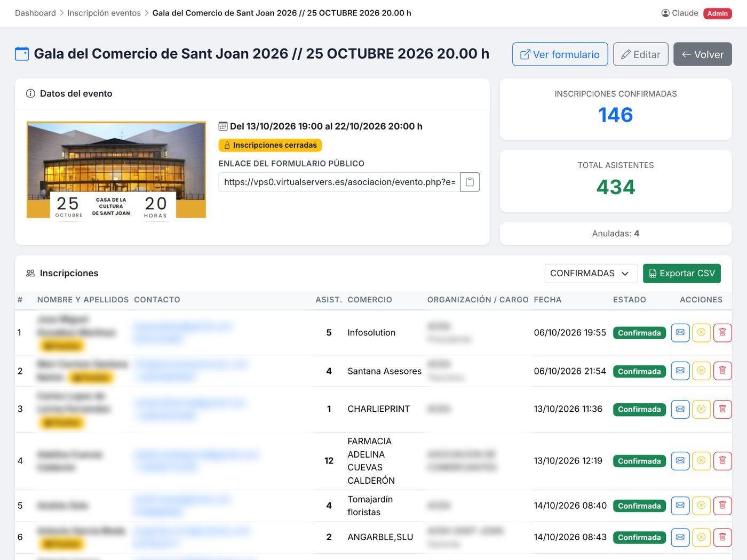Click the FECHA column header
Viewport: 747px width, 560px height.
547,300
